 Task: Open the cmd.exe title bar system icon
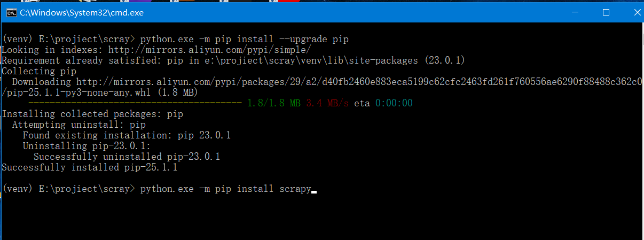[11, 13]
